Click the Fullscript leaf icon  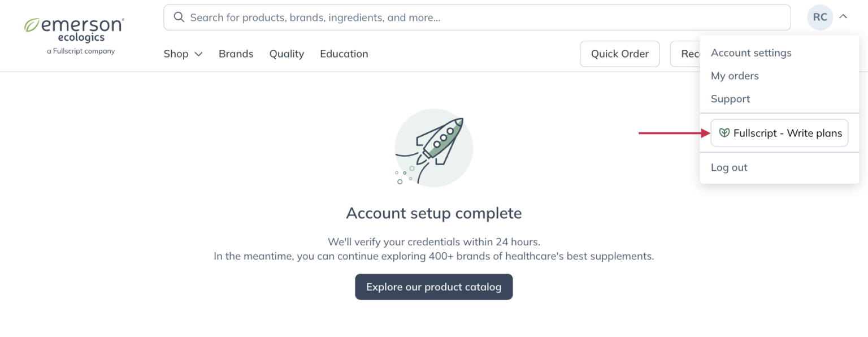pyautogui.click(x=724, y=132)
